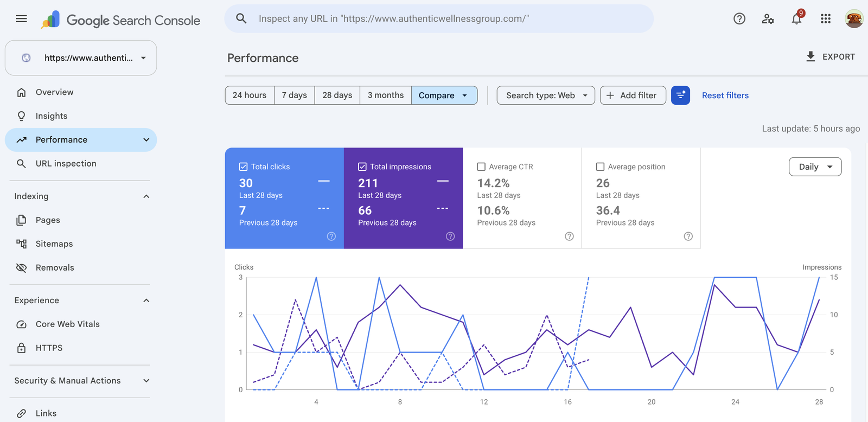Viewport: 868px width, 422px height.
Task: Open the hamburger main menu
Action: [21, 19]
